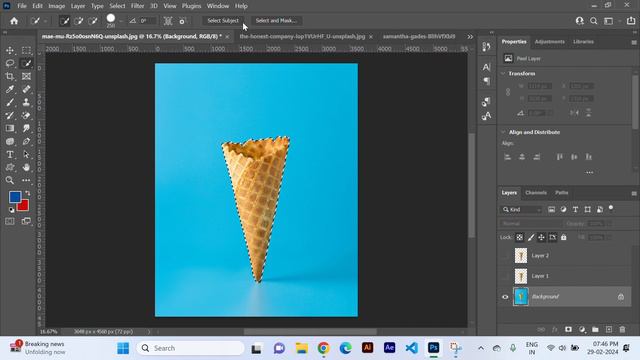Open the brush size picker dropdown
Viewport: 640px width, 360px height.
(121, 21)
